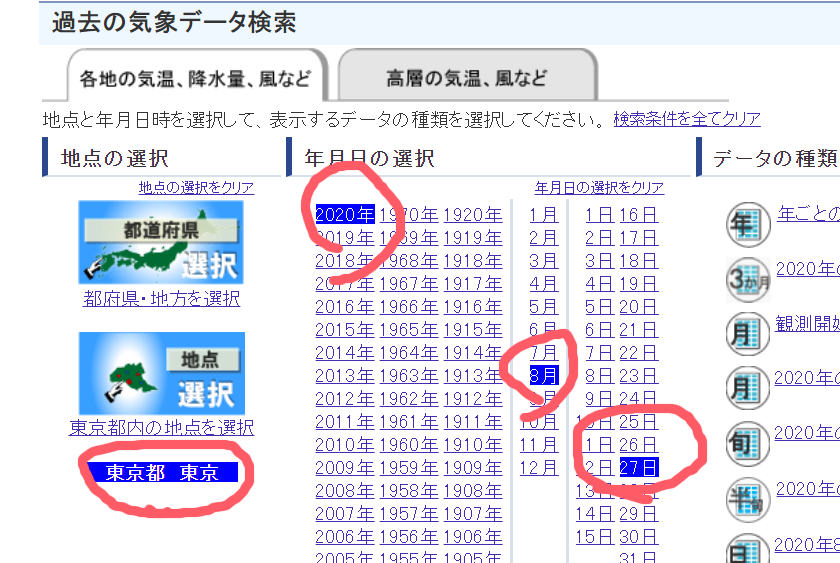840x563 pixels.
Task: Pick day 30日
Action: (639, 537)
